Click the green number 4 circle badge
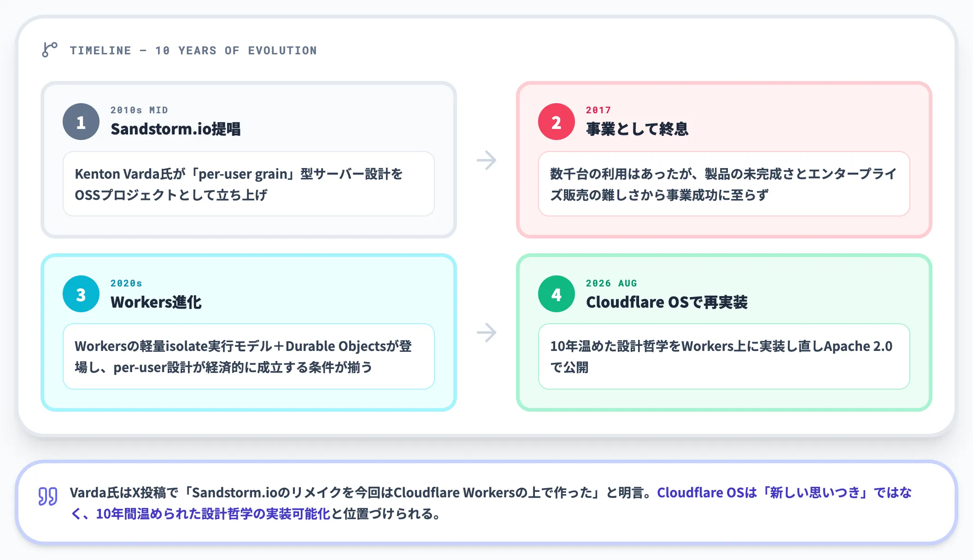973x560 pixels. [557, 294]
